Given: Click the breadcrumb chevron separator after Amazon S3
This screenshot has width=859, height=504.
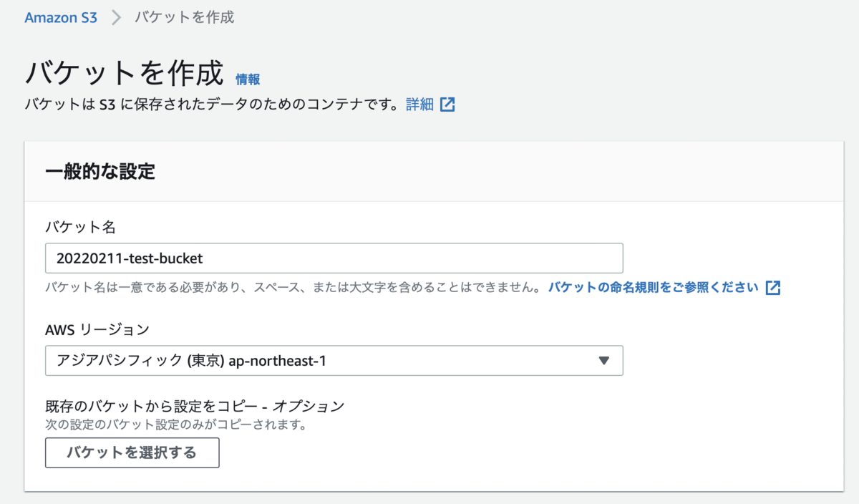Looking at the screenshot, I should click(x=116, y=17).
